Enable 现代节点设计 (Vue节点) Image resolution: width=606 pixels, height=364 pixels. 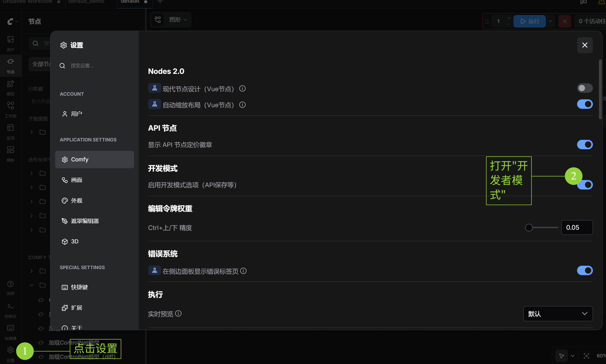pyautogui.click(x=584, y=88)
